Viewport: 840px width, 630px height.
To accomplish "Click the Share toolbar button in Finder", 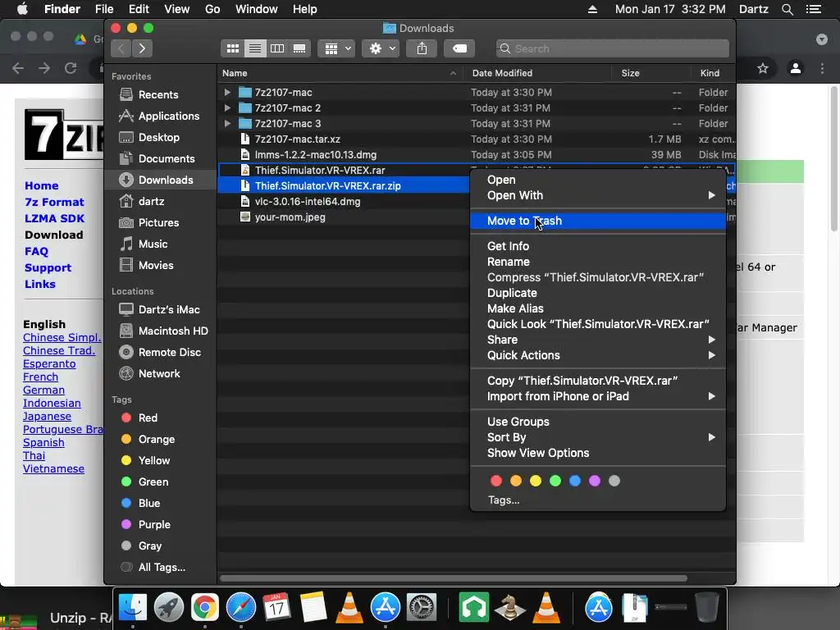I will pyautogui.click(x=422, y=48).
